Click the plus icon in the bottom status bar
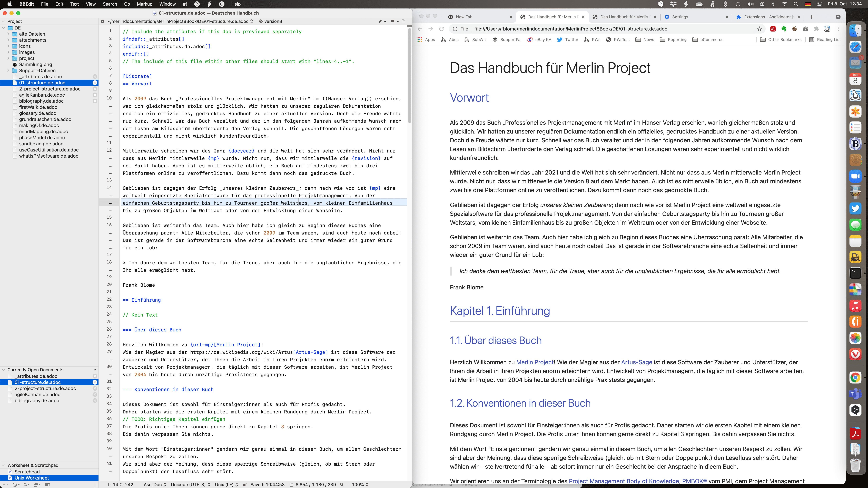Screen dimensions: 868x488 [4, 484]
